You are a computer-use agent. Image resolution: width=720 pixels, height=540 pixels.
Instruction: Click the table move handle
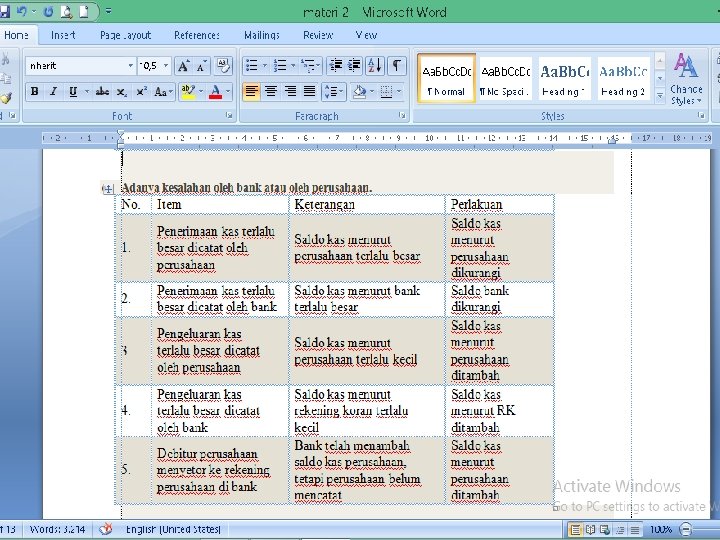tap(107, 189)
